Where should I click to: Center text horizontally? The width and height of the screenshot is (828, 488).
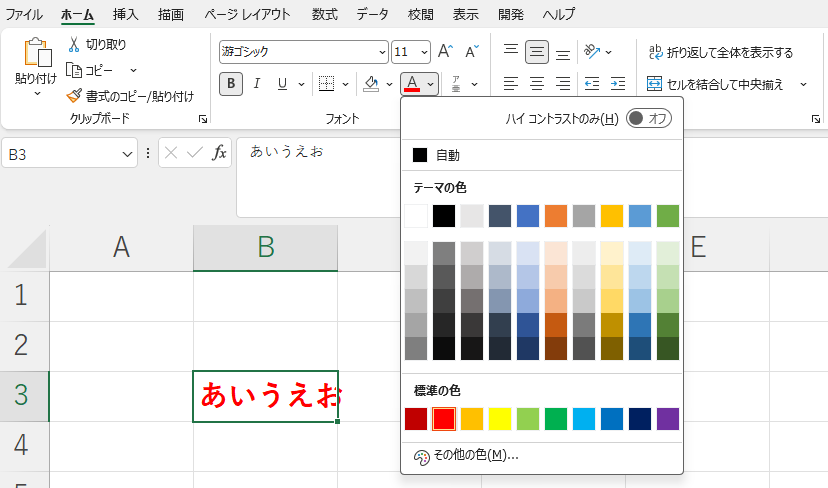tap(537, 83)
